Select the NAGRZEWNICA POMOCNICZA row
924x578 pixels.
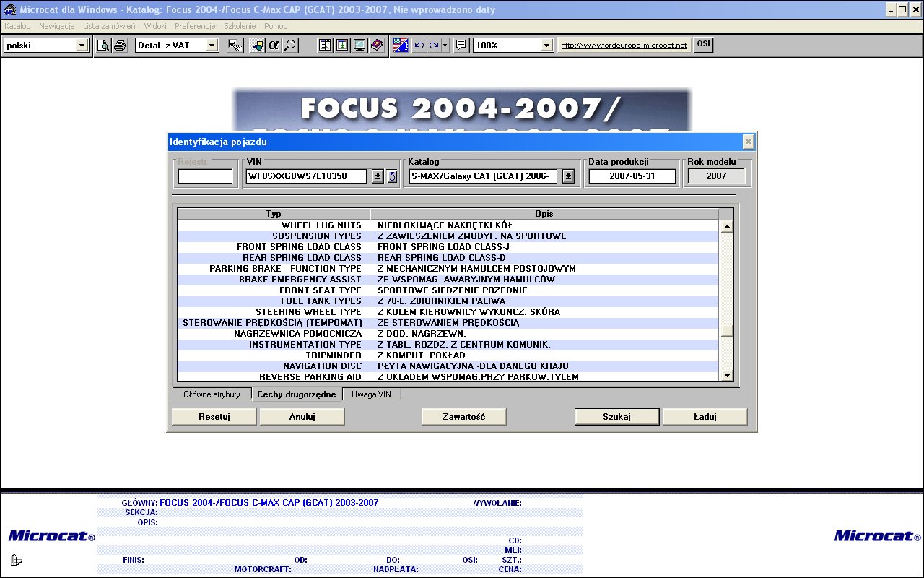click(448, 334)
